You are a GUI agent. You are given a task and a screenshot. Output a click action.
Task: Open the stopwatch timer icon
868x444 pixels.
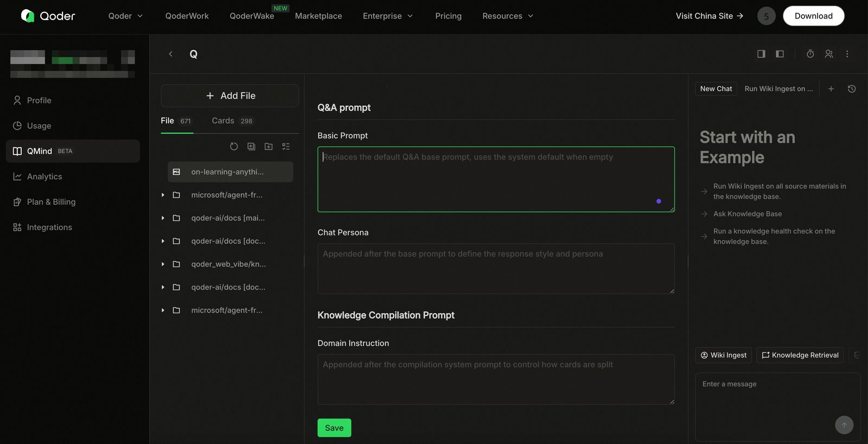[x=810, y=54]
